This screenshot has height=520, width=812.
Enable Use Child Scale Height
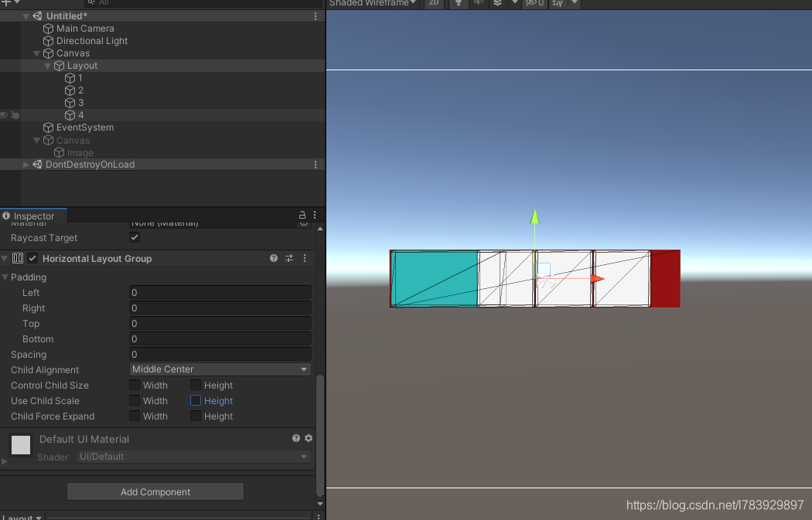coord(196,400)
